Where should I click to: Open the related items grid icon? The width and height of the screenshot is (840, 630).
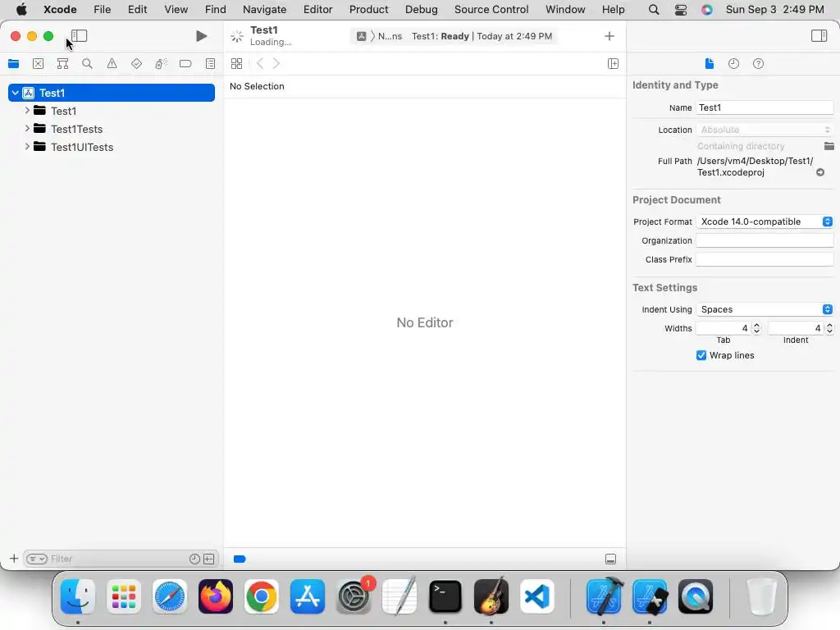coord(237,64)
